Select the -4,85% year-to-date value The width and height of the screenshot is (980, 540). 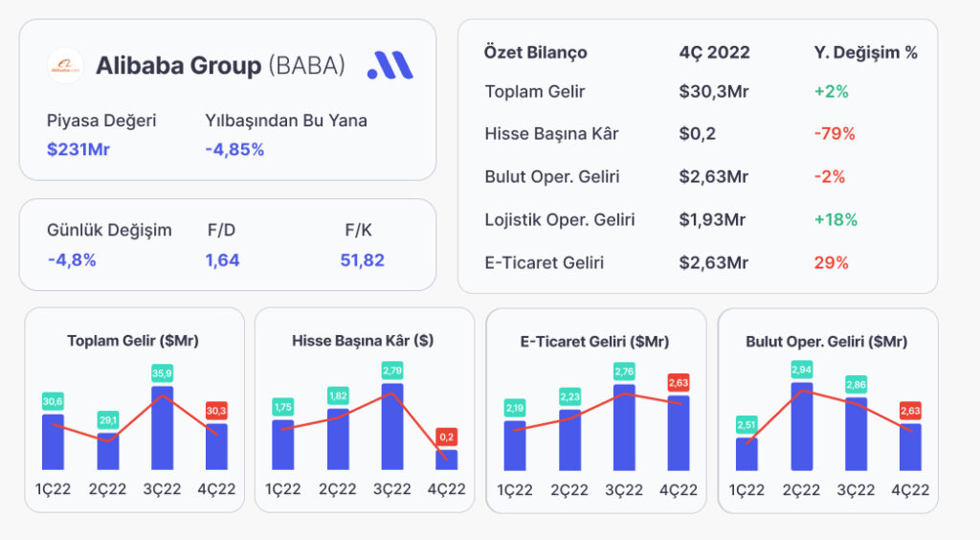pos(234,149)
